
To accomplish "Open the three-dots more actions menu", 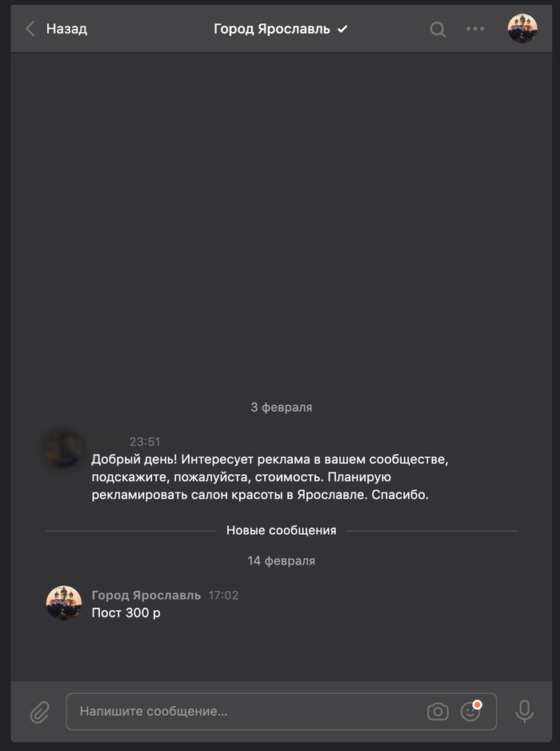I will (x=475, y=29).
